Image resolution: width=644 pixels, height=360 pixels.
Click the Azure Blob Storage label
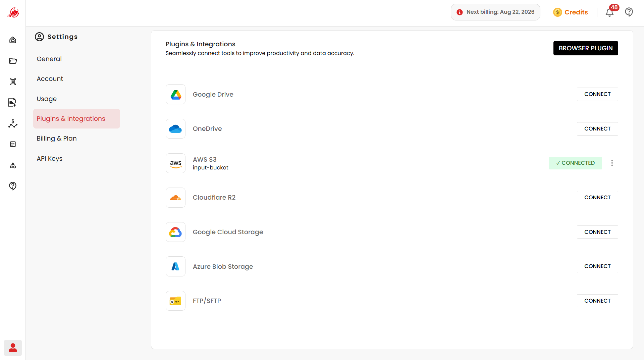[223, 266]
